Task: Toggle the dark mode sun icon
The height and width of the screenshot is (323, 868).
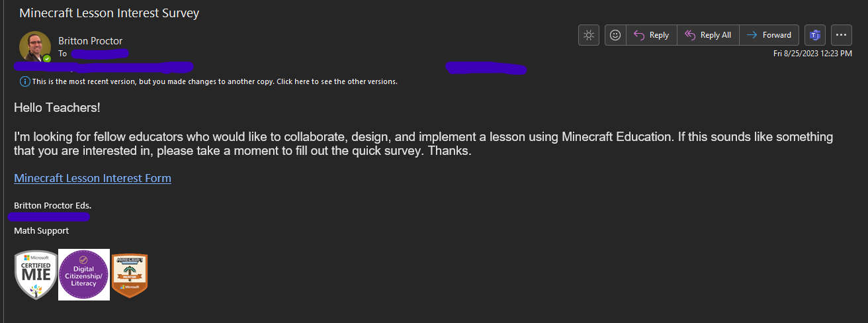Action: coord(588,35)
